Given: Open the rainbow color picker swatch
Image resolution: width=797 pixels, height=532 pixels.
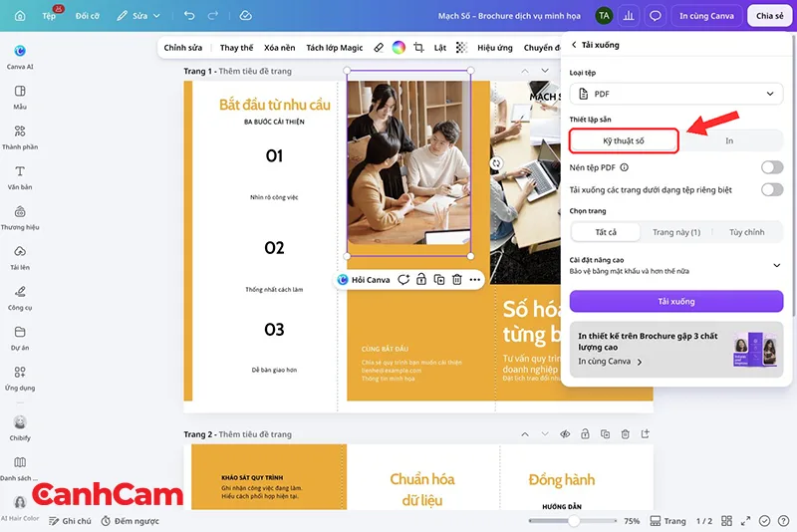Looking at the screenshot, I should click(x=399, y=47).
